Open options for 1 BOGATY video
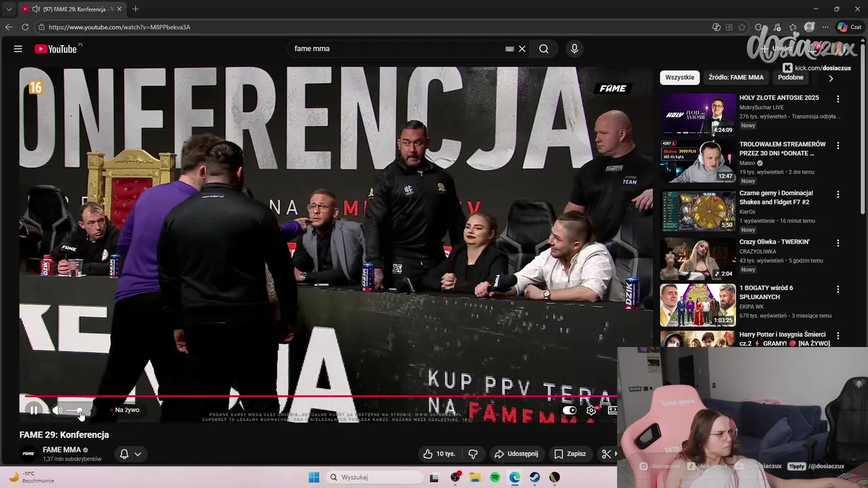This screenshot has height=488, width=868. [837, 289]
